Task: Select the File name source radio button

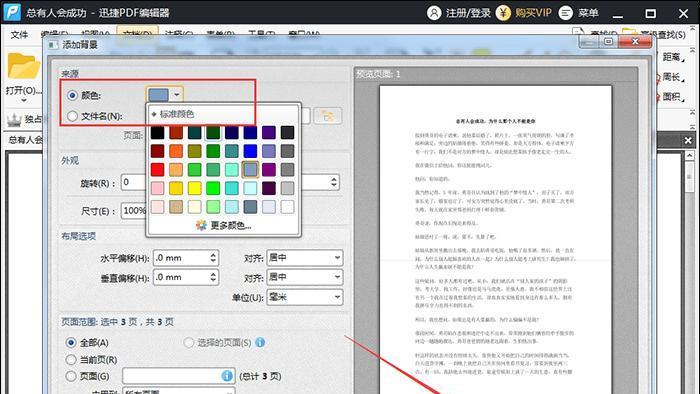Action: click(72, 116)
